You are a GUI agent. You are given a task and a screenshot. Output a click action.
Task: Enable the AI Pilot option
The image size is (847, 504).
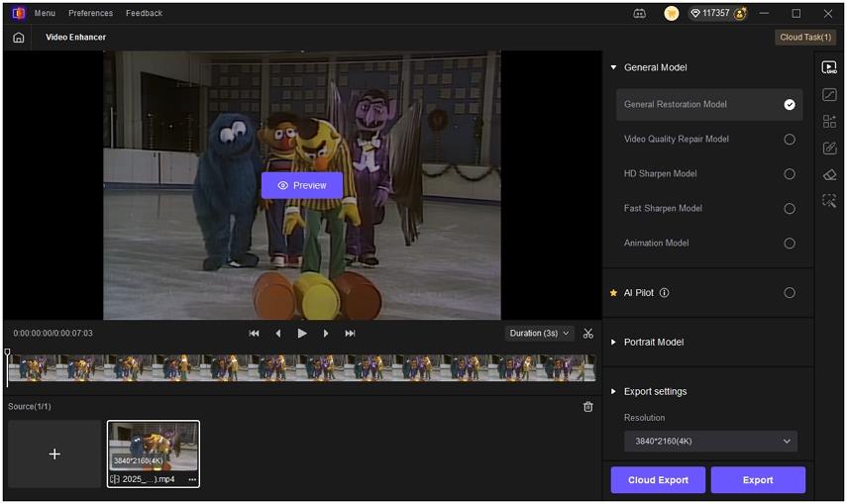pyautogui.click(x=790, y=293)
